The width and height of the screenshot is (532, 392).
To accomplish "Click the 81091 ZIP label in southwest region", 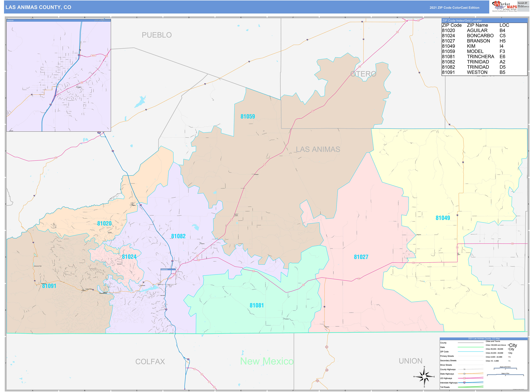I will (x=49, y=286).
